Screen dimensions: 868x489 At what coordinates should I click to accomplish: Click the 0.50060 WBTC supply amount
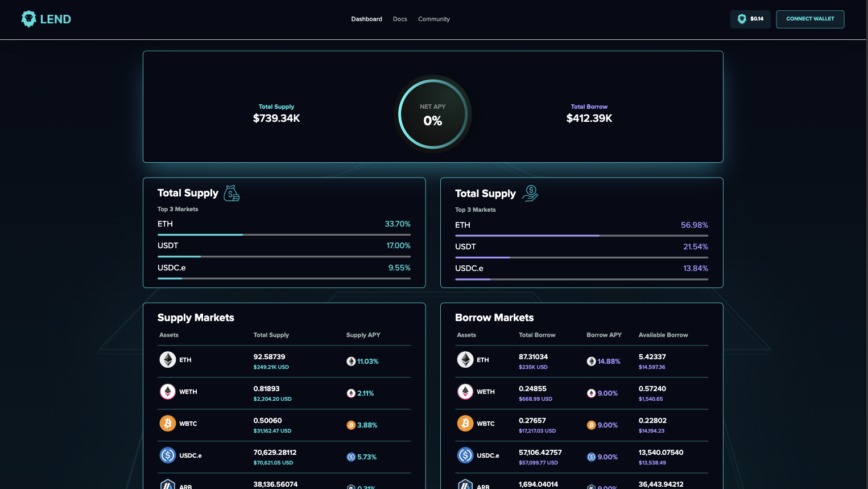[267, 421]
